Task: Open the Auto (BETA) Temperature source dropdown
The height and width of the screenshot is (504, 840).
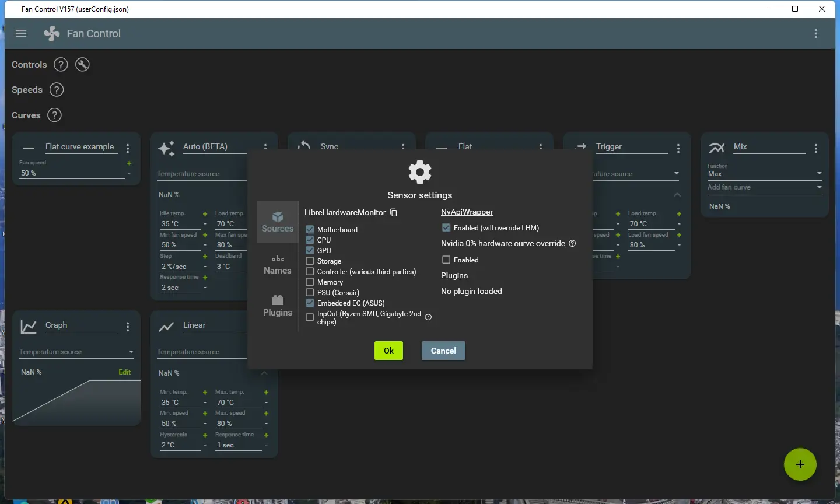Action: pos(202,174)
